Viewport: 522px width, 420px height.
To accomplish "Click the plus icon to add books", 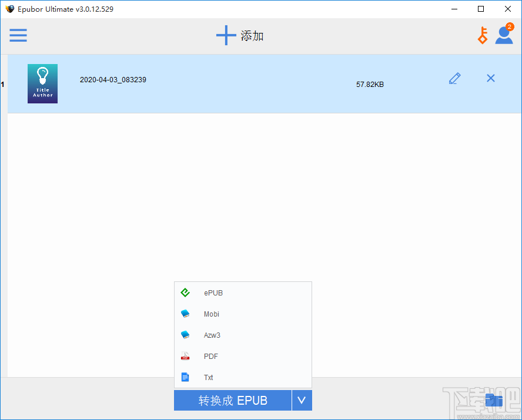I will coord(226,35).
